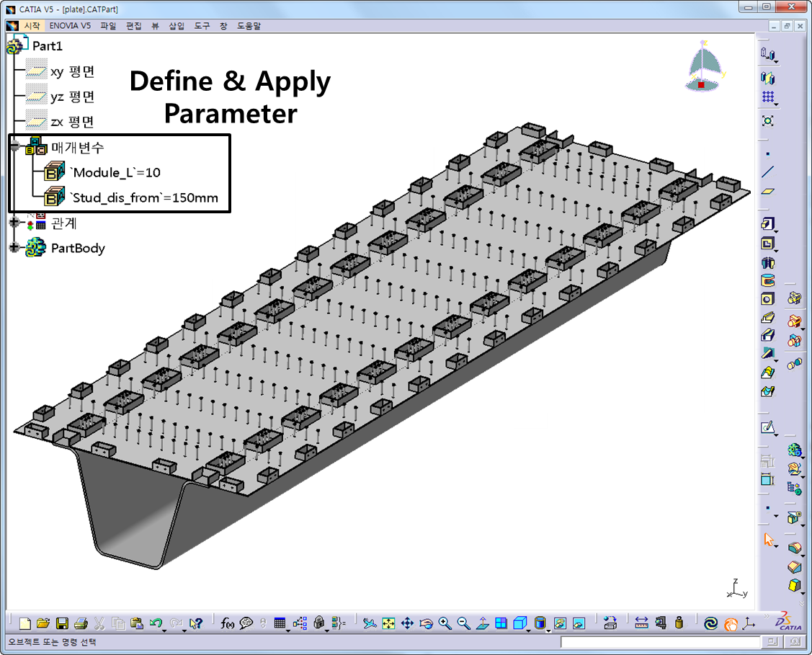Select the Part1 root node
Viewport: 812px width, 655px height.
click(x=47, y=46)
